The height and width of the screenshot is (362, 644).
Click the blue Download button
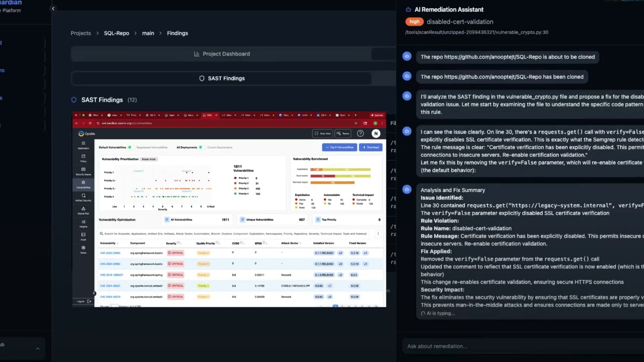[x=371, y=147]
